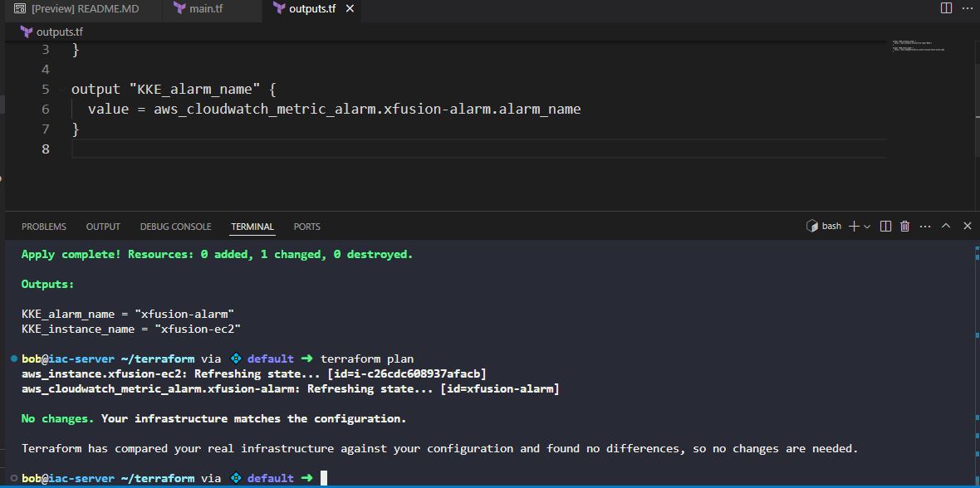
Task: Close the terminal panel
Action: 967,227
